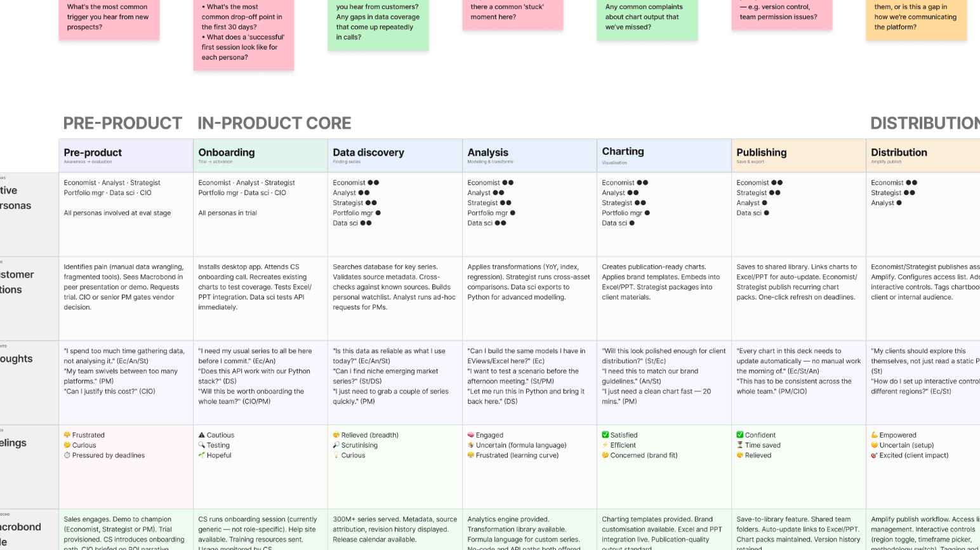980x550 pixels.
Task: Select the pink sticky note about new prospects' triggers
Action: [x=109, y=19]
